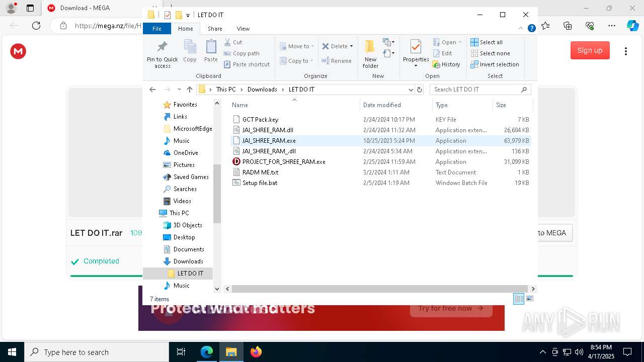Switch to Large icons view layout
Image resolution: width=644 pixels, height=362 pixels.
click(529, 299)
